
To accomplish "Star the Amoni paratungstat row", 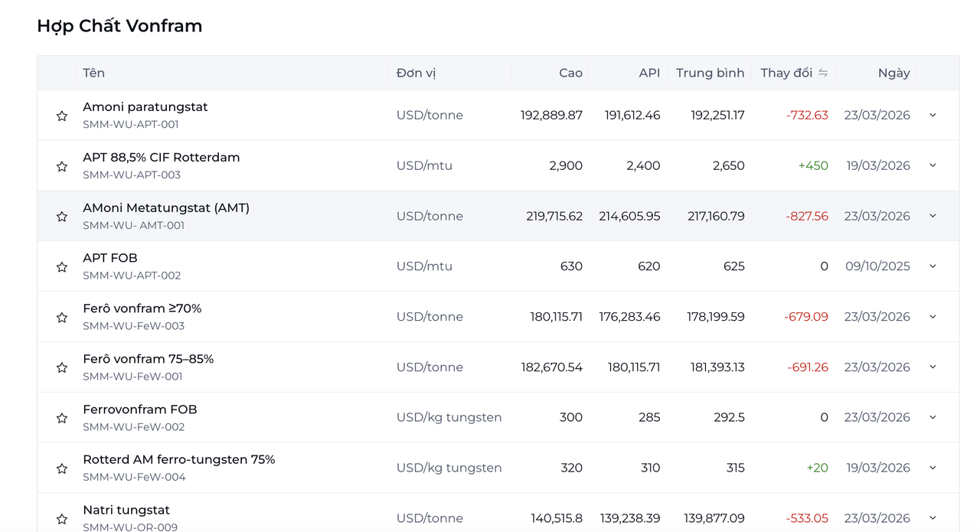I will pyautogui.click(x=62, y=116).
